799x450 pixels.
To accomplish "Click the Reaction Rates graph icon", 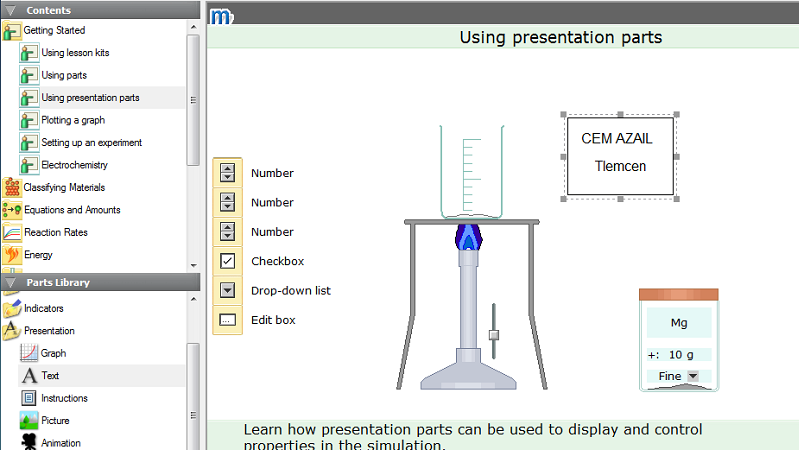I will coord(11,232).
